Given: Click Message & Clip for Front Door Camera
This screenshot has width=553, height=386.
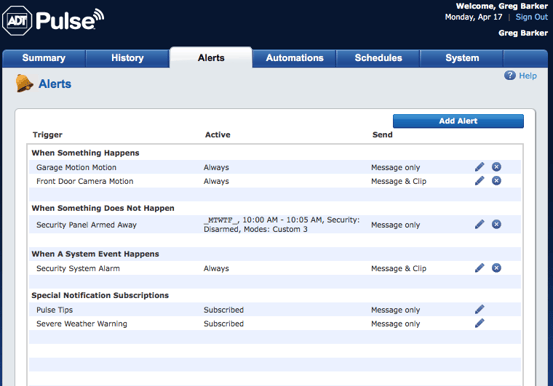Looking at the screenshot, I should [399, 181].
